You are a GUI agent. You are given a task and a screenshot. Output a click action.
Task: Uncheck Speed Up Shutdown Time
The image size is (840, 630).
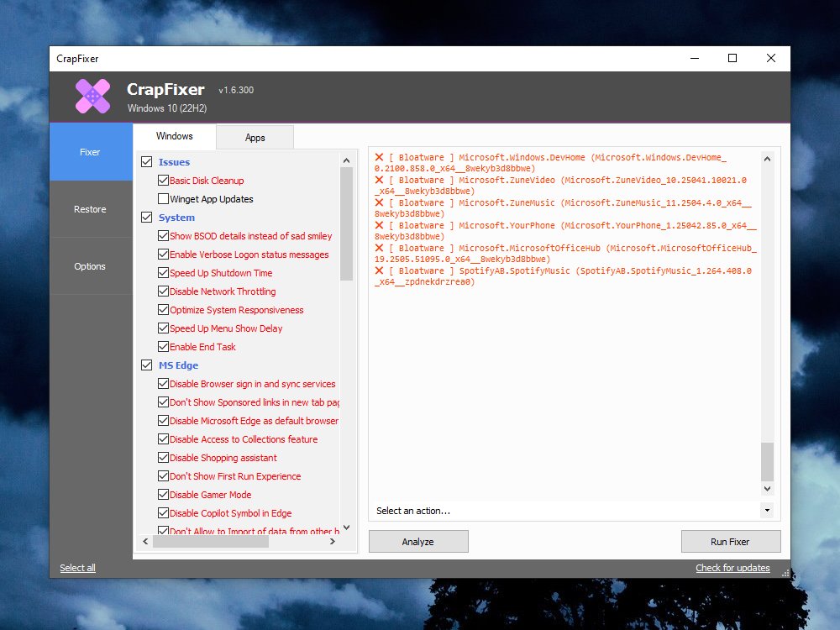[164, 273]
